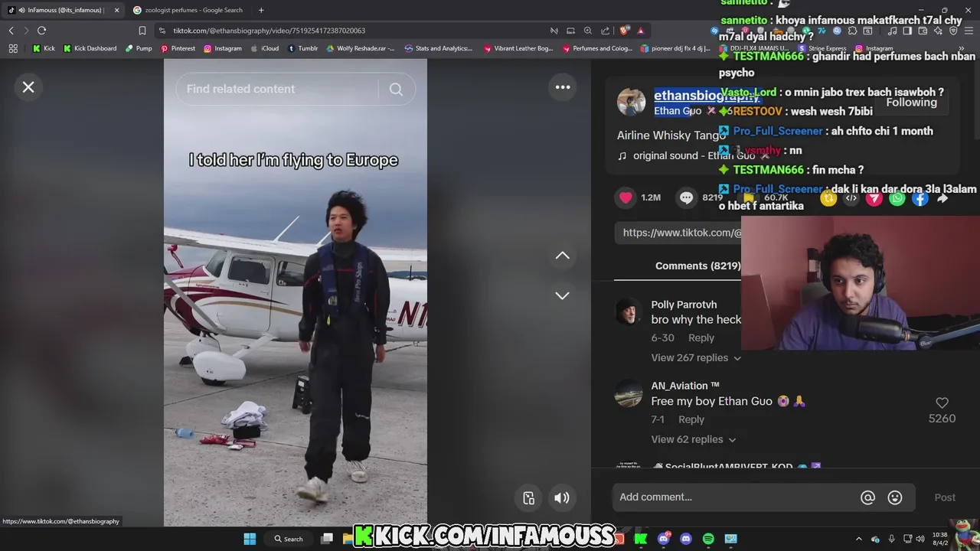Open the iCloud bookmark

[265, 48]
